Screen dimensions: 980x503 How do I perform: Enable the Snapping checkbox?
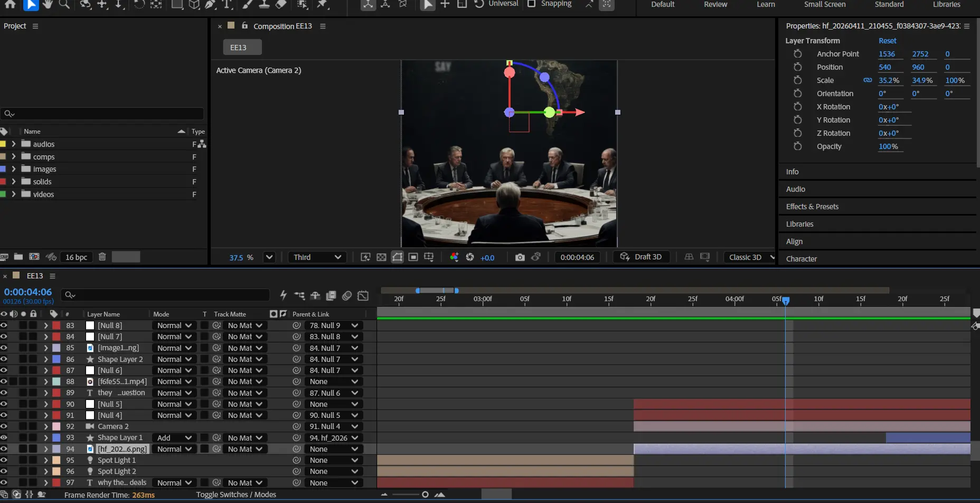[x=531, y=4]
